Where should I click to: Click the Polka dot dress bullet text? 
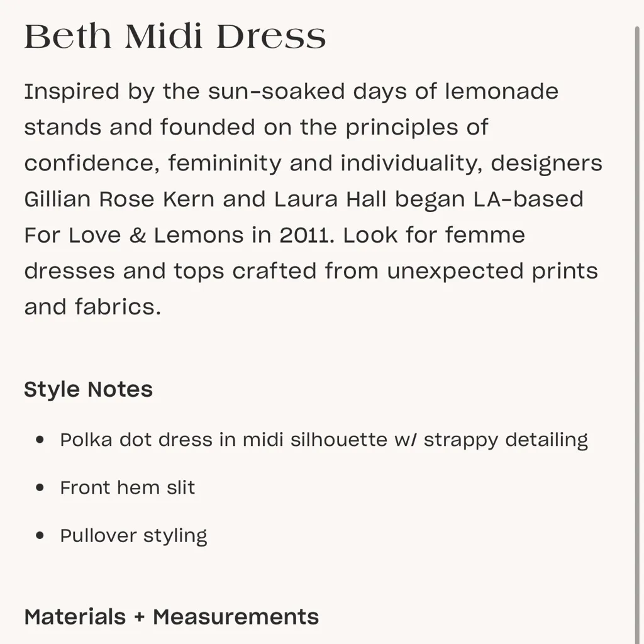324,440
